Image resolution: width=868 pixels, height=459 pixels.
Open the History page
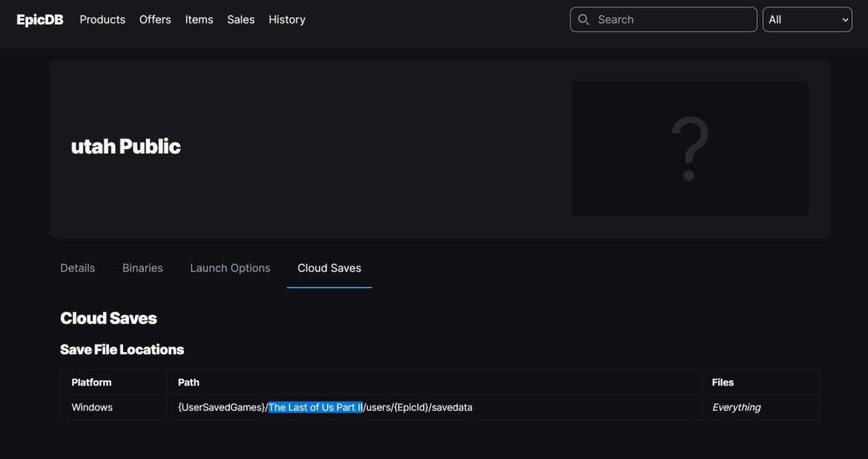tap(287, 19)
